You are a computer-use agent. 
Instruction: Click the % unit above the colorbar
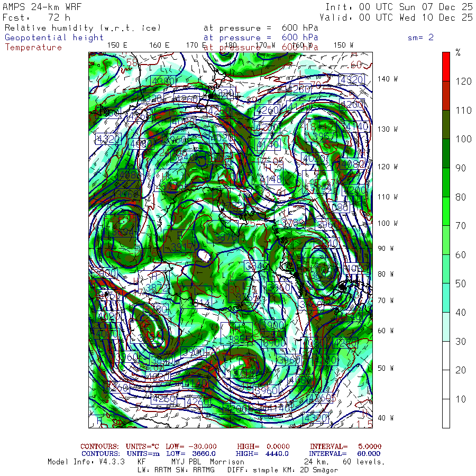[x=458, y=52]
